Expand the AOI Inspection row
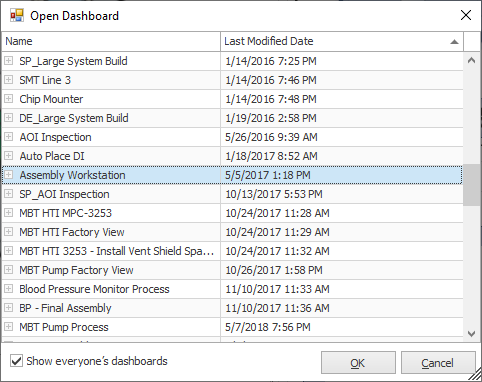The width and height of the screenshot is (482, 382). click(8, 137)
